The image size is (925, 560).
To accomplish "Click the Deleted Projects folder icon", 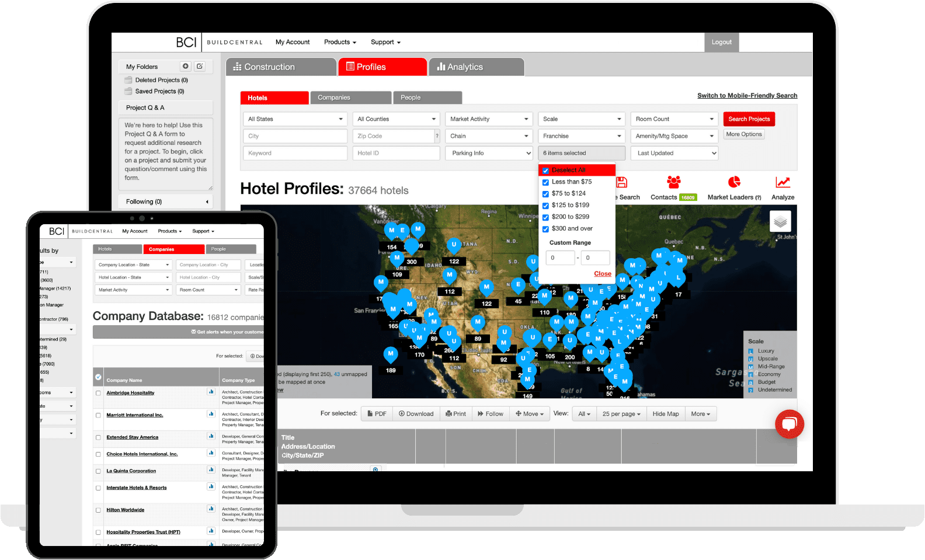I will 128,80.
